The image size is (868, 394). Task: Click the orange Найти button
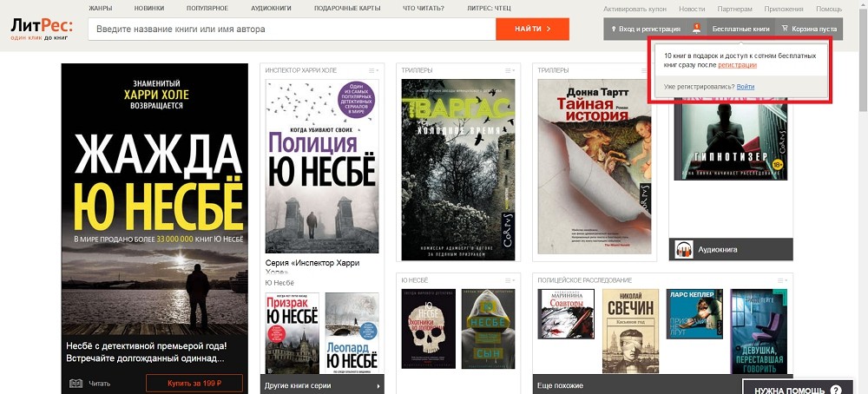click(x=533, y=29)
